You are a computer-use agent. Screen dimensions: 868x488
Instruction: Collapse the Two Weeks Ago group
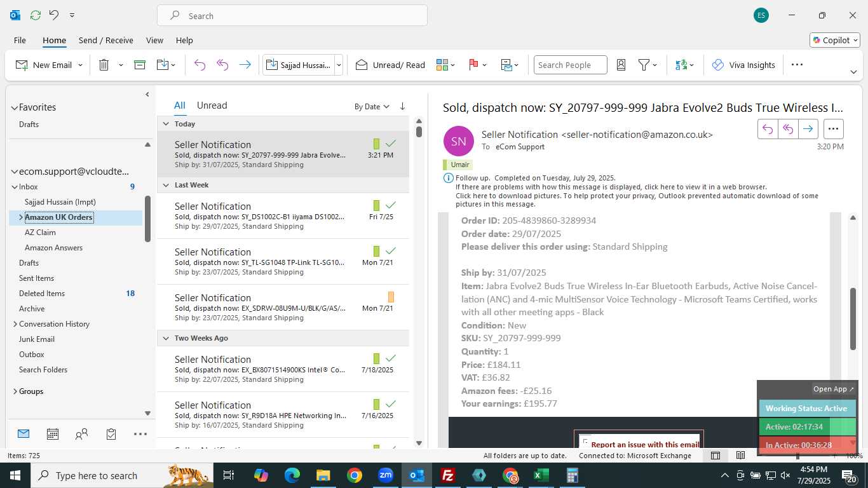point(166,338)
